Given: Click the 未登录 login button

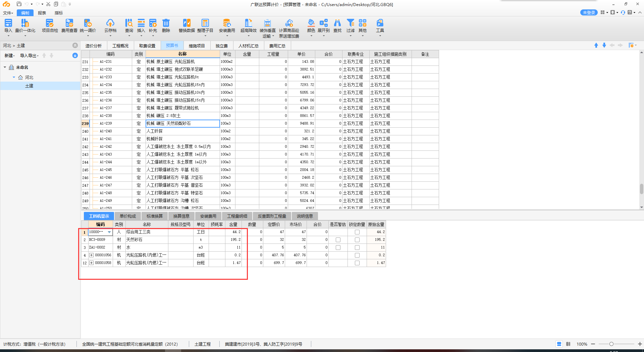Looking at the screenshot, I should pos(589,12).
